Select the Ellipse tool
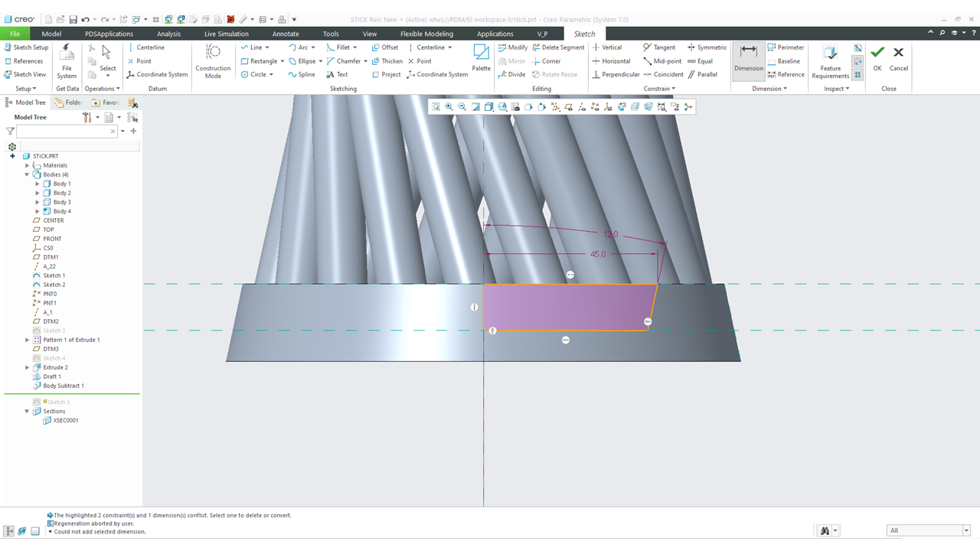Screen dimensions: 980x551 coord(301,61)
